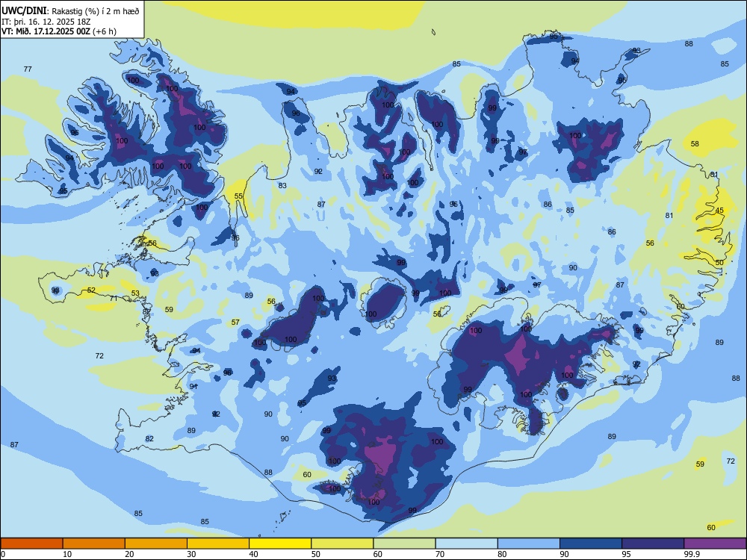The width and height of the screenshot is (747, 560).
Task: Click the medium blue 80–90 legend swatch
Action: (529, 544)
